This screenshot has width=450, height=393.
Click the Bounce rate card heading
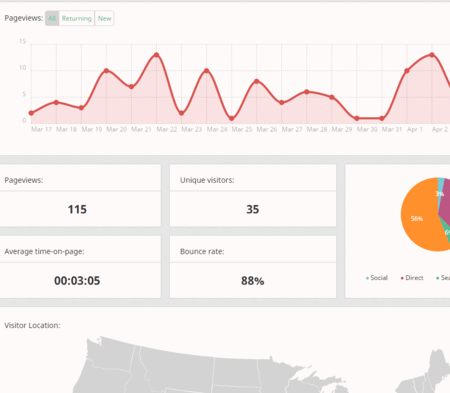click(x=202, y=251)
